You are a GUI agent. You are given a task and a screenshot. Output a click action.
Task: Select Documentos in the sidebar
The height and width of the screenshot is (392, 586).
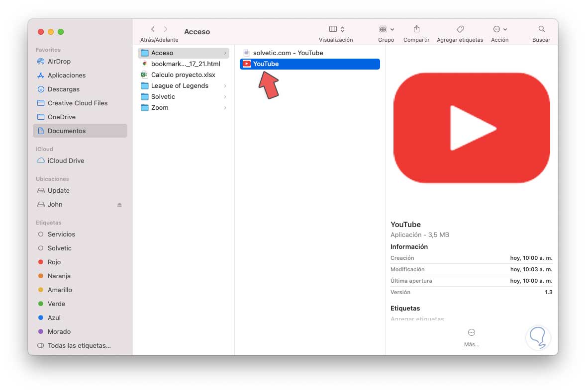point(80,131)
